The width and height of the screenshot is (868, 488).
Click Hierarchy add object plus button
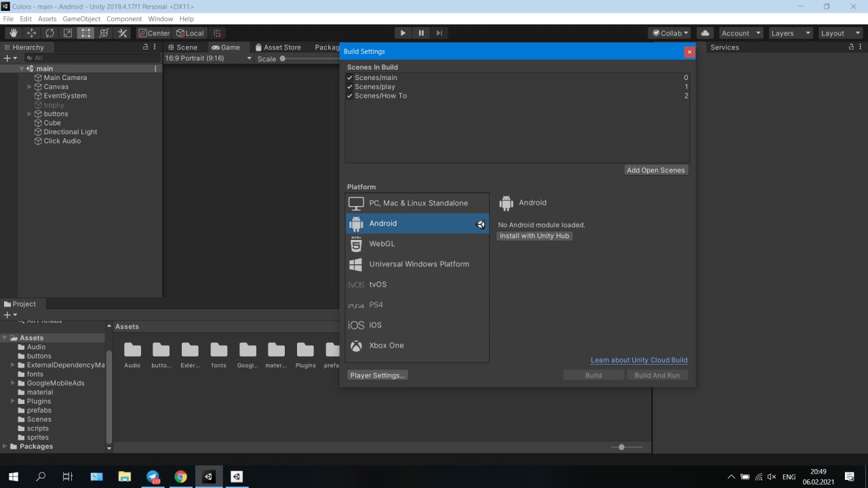[x=10, y=58]
